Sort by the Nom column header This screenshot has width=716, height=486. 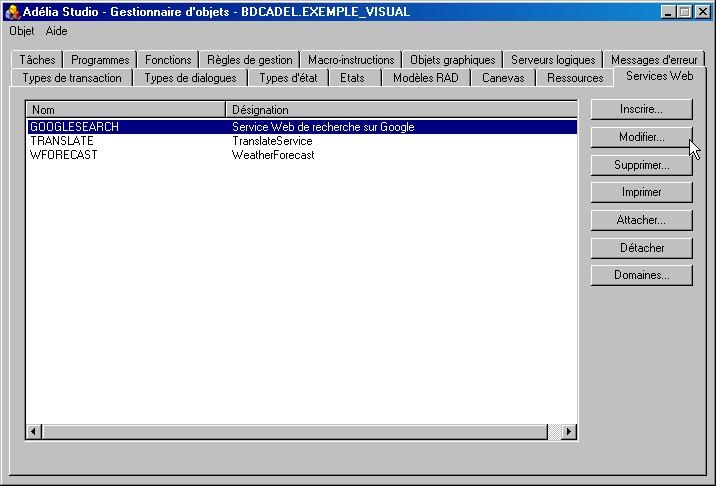(126, 110)
